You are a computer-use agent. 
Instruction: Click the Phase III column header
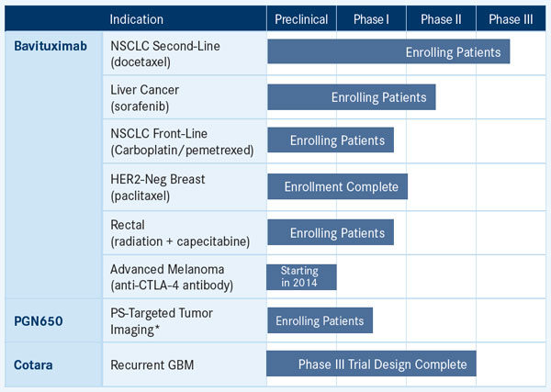tap(511, 19)
